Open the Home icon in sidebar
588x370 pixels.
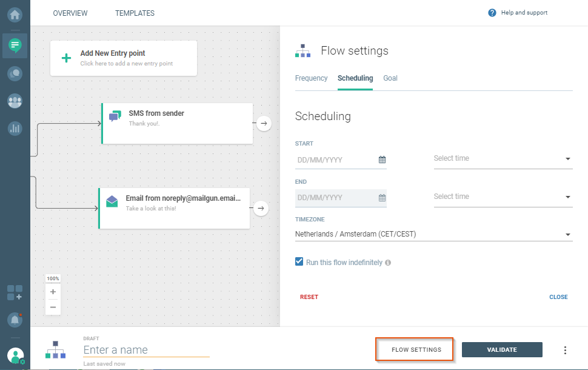(15, 13)
